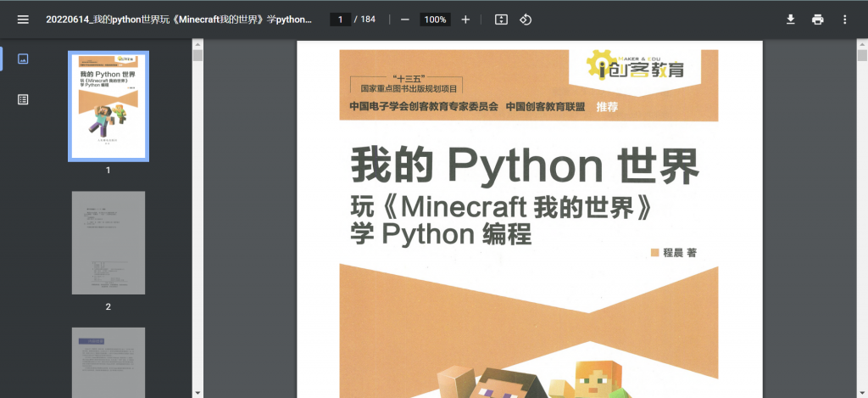This screenshot has height=398, width=868.
Task: Click document scrollbar down arrow
Action: click(862, 392)
